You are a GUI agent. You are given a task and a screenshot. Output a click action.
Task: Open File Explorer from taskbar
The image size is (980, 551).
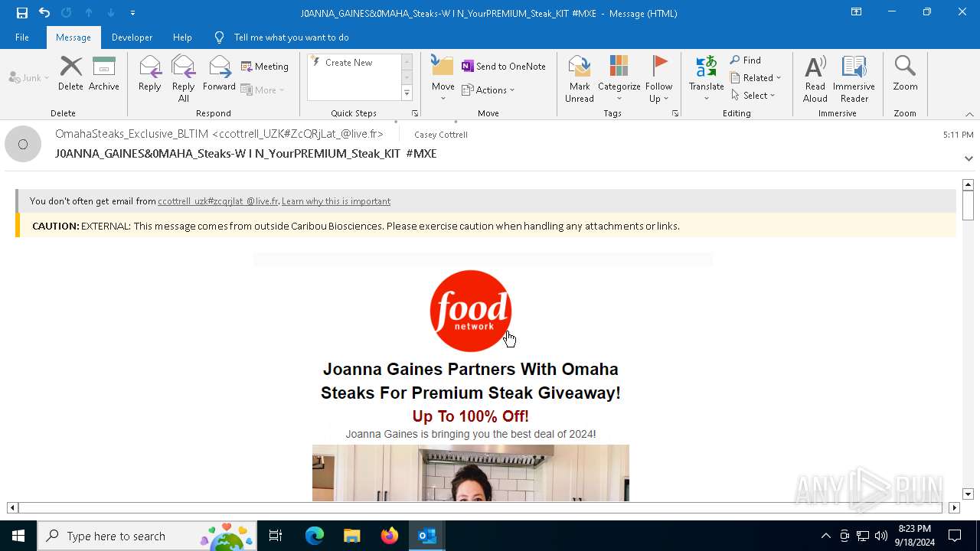(351, 536)
